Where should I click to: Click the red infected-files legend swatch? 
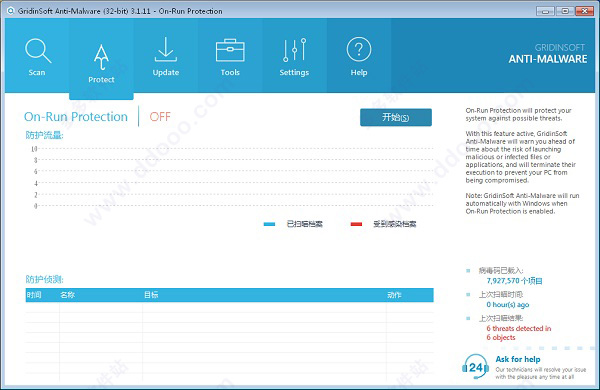click(356, 224)
